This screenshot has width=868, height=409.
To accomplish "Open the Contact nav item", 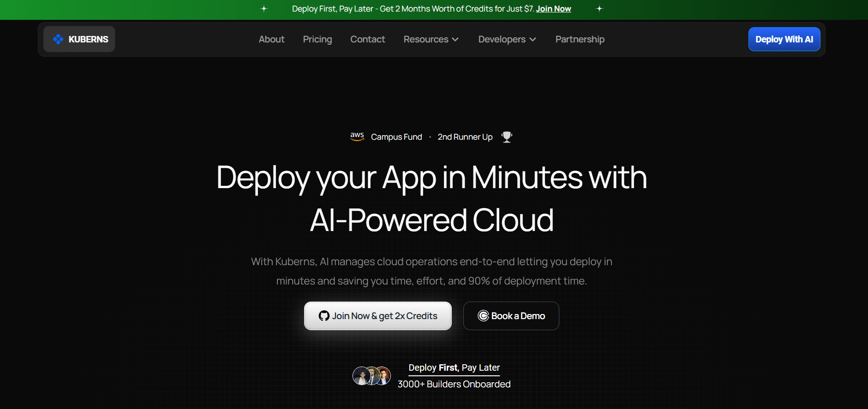I will (368, 40).
